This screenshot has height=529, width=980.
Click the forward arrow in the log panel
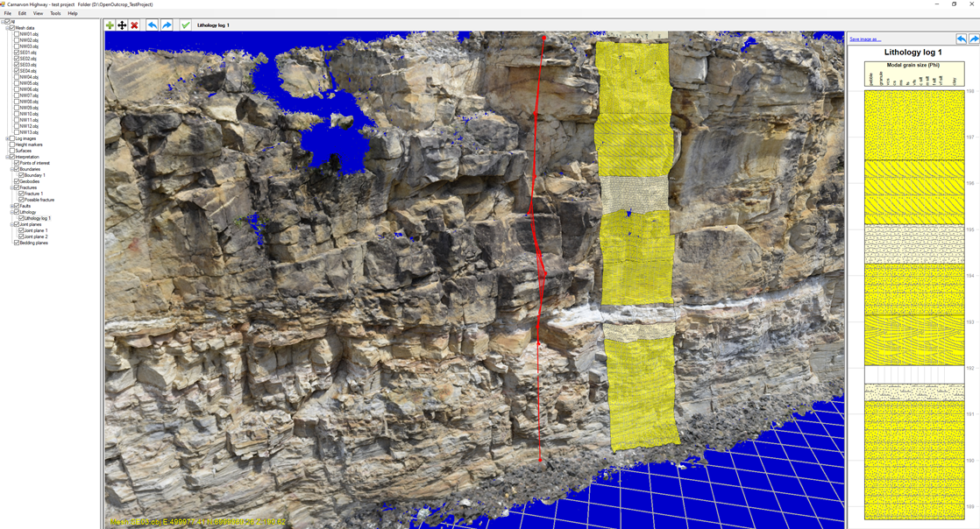click(973, 39)
